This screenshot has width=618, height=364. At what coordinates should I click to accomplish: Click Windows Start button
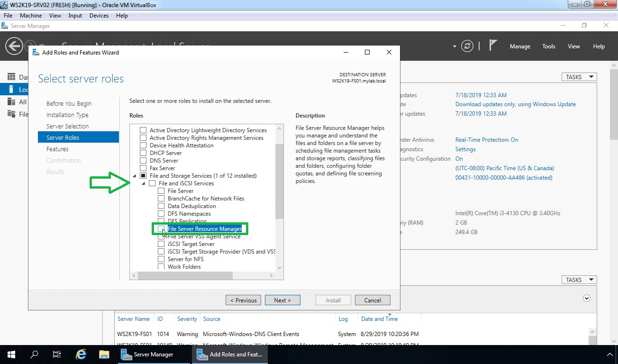click(x=11, y=354)
